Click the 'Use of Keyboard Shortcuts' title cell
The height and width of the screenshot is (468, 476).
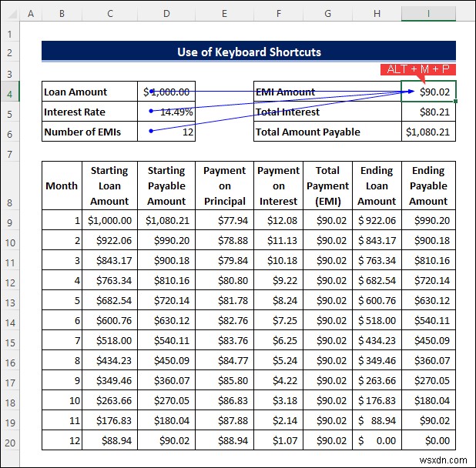pyautogui.click(x=249, y=52)
